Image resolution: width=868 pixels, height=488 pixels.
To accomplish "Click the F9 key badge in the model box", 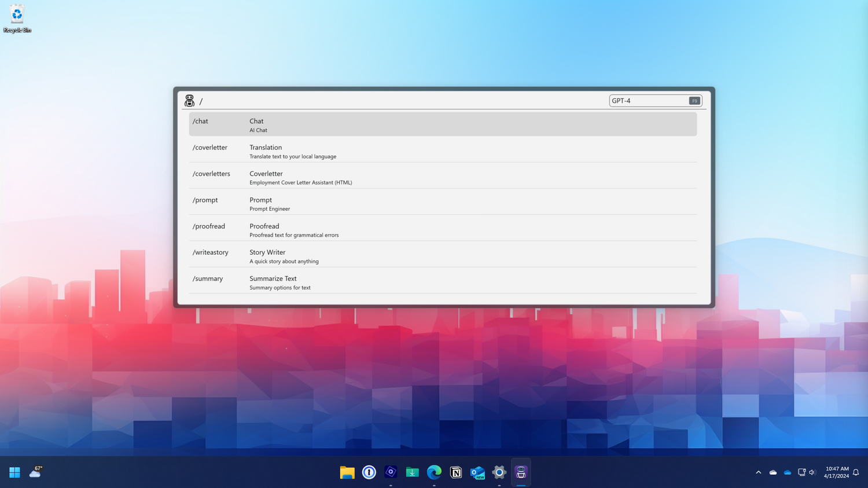I will [x=694, y=101].
